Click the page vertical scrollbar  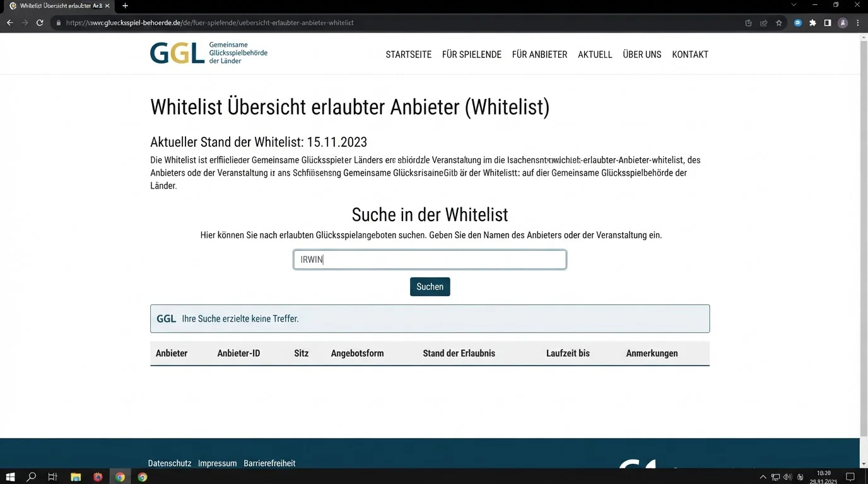click(x=864, y=239)
